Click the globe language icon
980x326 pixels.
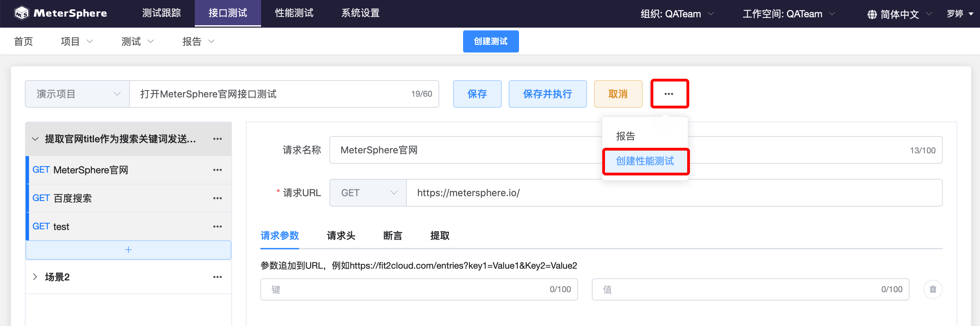pyautogui.click(x=872, y=15)
